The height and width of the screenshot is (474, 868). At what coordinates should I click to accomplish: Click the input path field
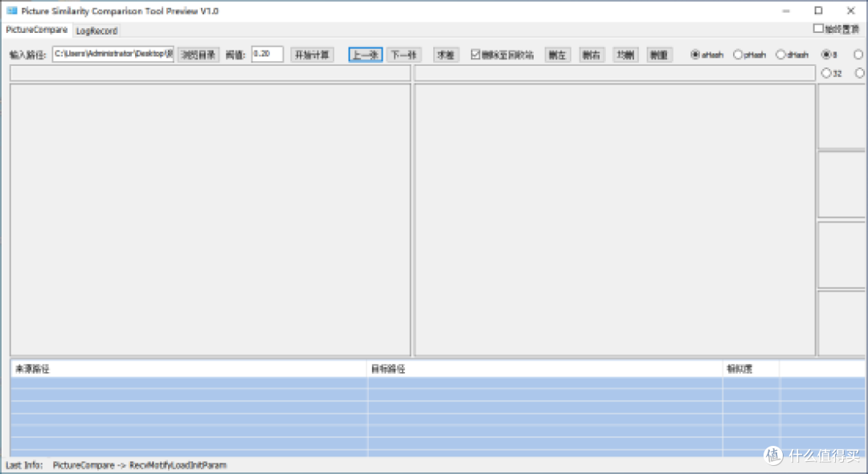click(113, 54)
